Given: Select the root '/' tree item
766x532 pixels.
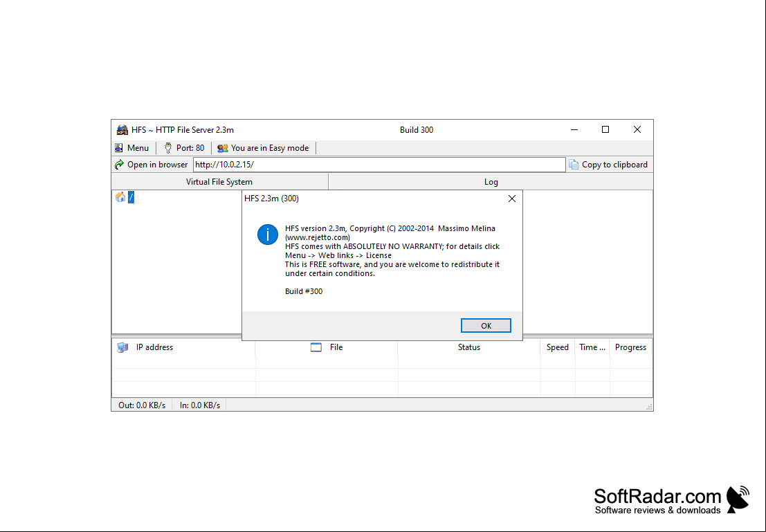Looking at the screenshot, I should pos(131,197).
